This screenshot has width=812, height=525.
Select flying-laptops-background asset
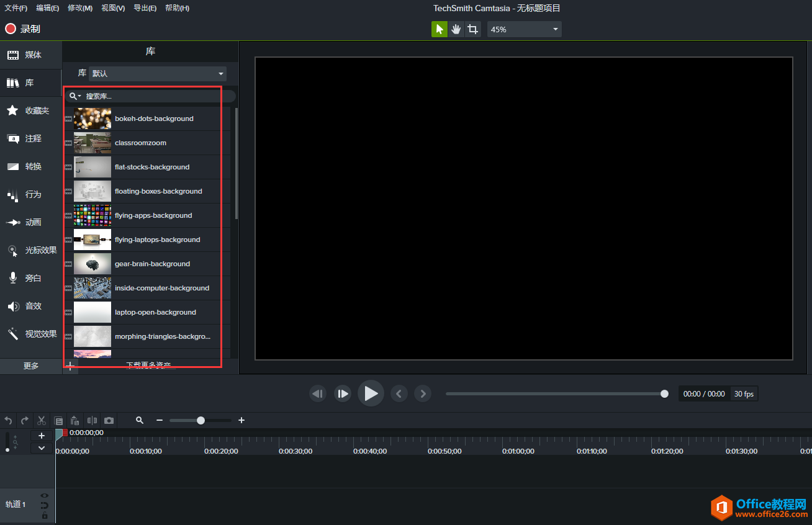click(x=147, y=240)
